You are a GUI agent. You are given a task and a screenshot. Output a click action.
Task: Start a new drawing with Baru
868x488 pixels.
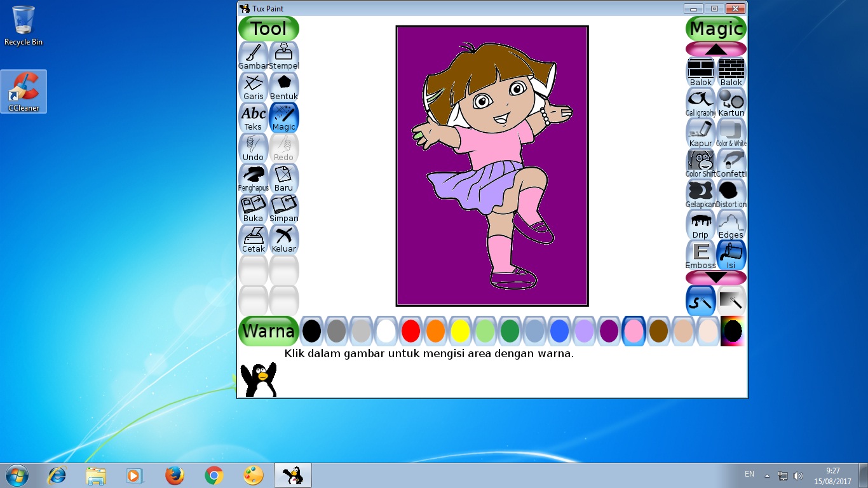284,179
